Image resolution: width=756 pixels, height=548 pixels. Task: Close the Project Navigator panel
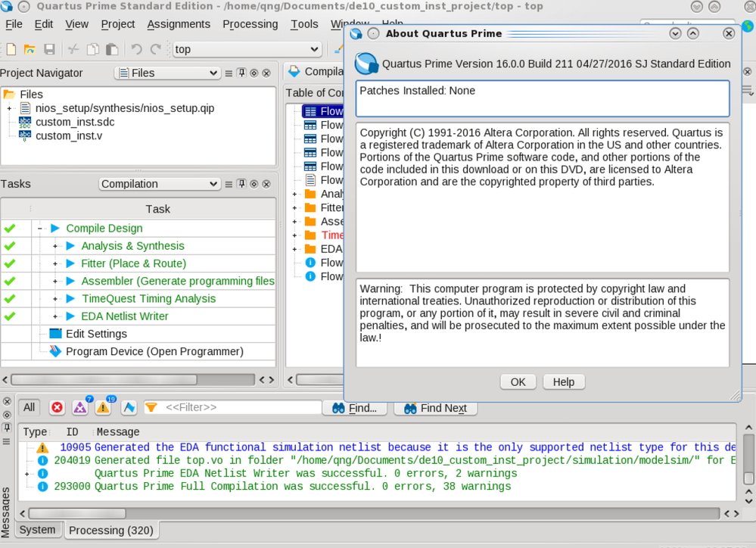click(x=266, y=73)
